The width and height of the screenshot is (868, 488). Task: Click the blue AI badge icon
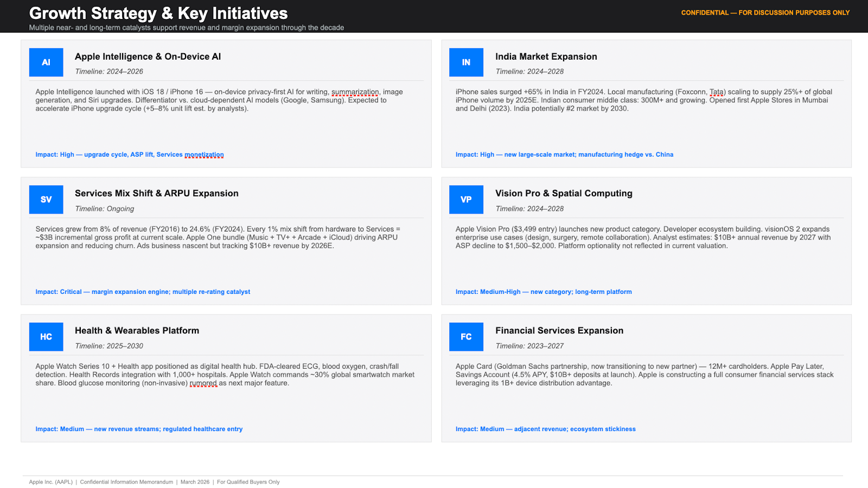[x=46, y=62]
